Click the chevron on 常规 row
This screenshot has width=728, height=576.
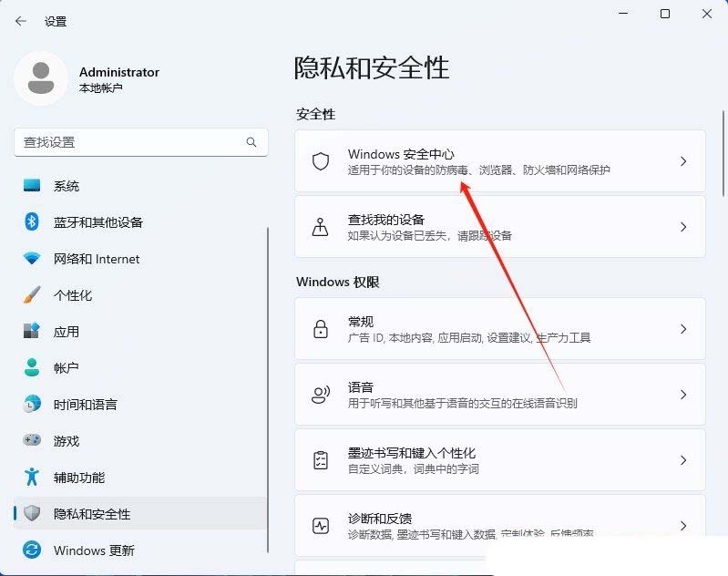[683, 329]
